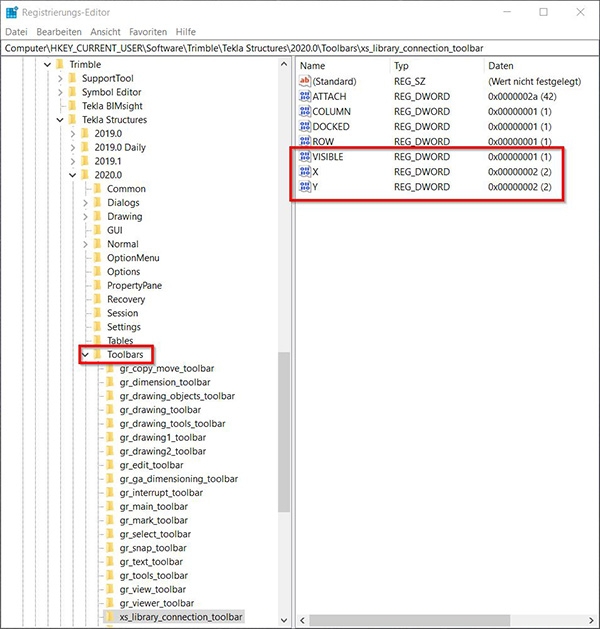Select the gr_viewer_toolbar key
This screenshot has height=629, width=600.
tap(157, 603)
